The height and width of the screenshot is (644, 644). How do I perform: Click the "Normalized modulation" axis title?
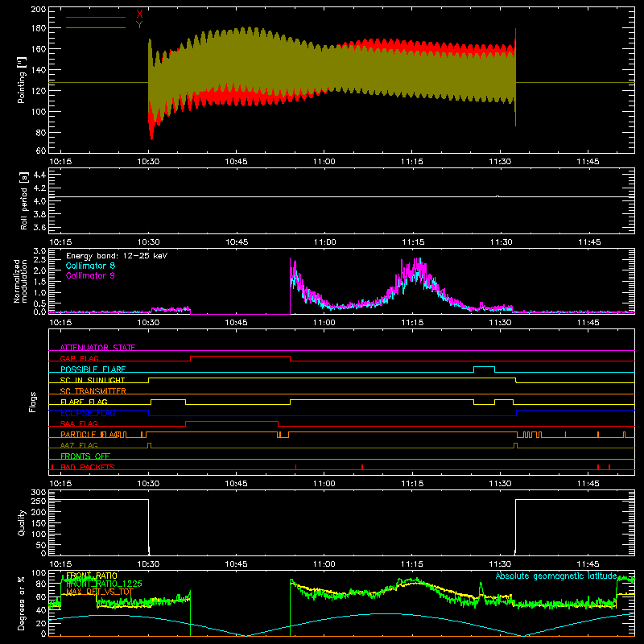click(x=21, y=281)
